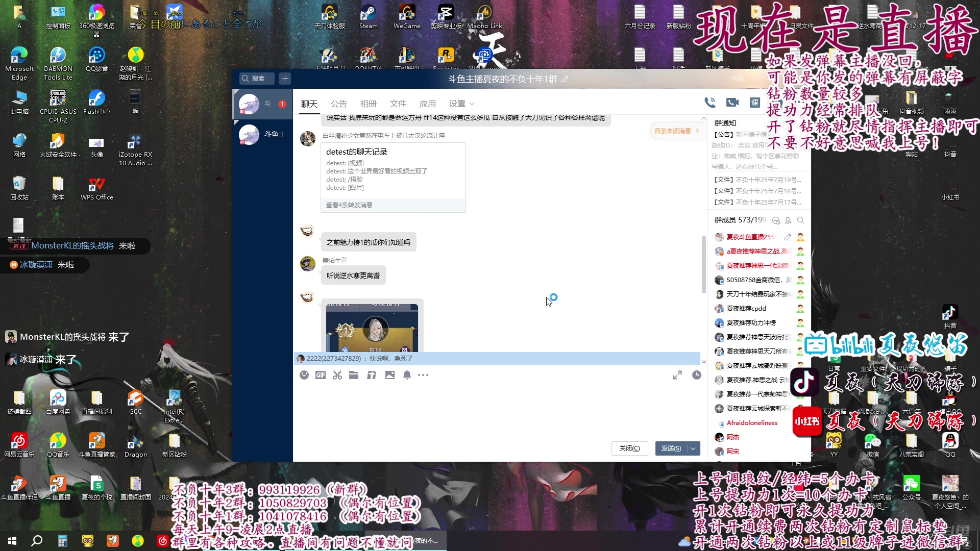The height and width of the screenshot is (551, 980).
Task: Switch to 公告 tab
Action: (x=338, y=104)
